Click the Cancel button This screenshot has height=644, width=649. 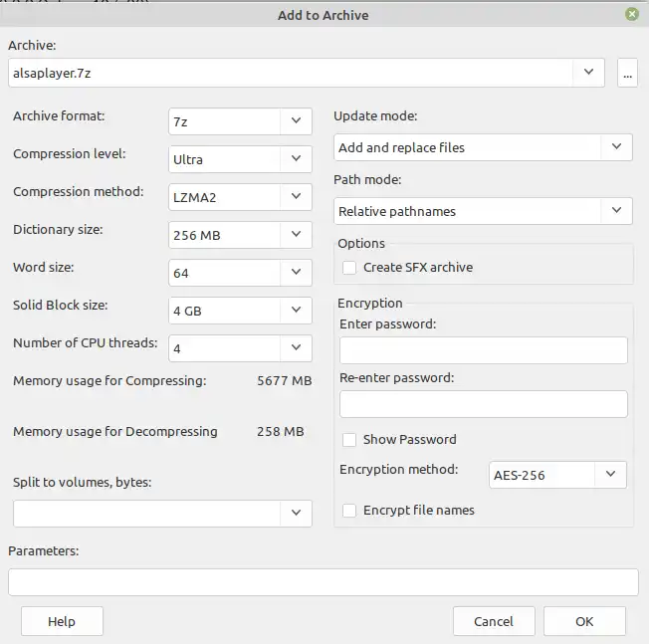[x=494, y=621]
